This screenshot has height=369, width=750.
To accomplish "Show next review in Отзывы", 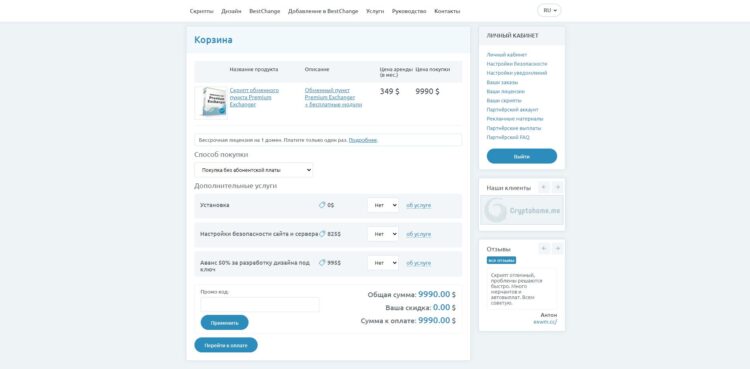I will pos(557,248).
